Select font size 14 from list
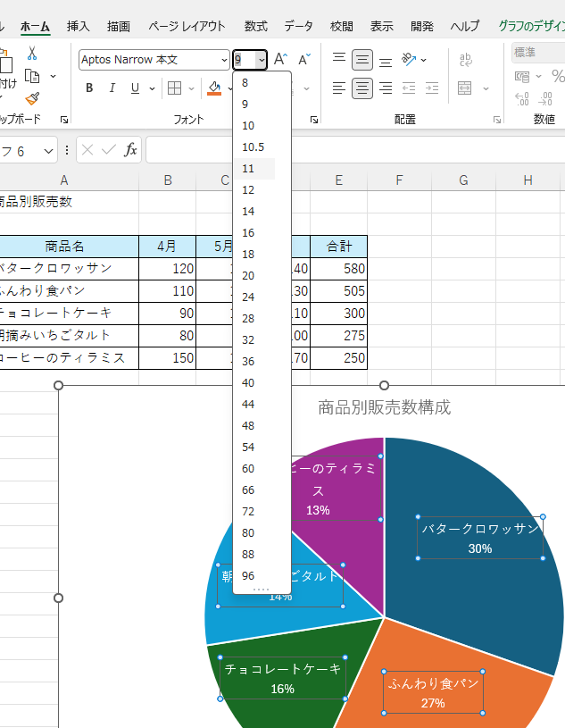Viewport: 565px width, 728px height. pos(248,211)
